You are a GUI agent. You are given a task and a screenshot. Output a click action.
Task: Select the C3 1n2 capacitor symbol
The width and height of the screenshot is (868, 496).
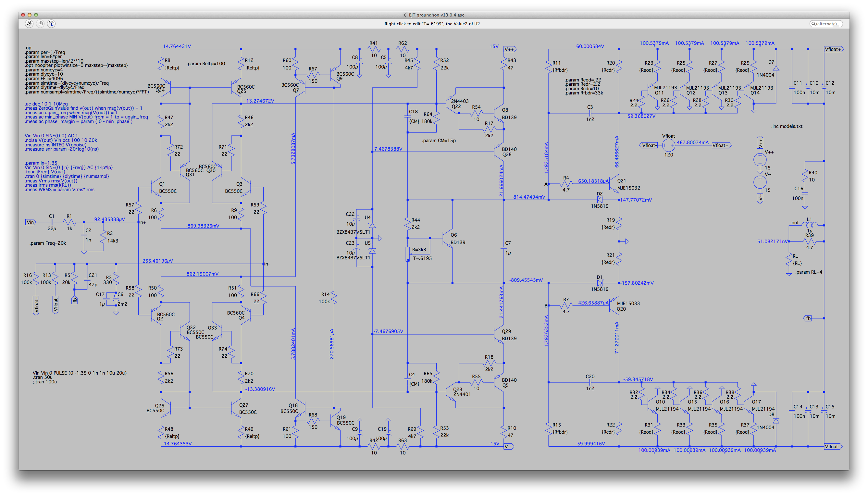590,113
